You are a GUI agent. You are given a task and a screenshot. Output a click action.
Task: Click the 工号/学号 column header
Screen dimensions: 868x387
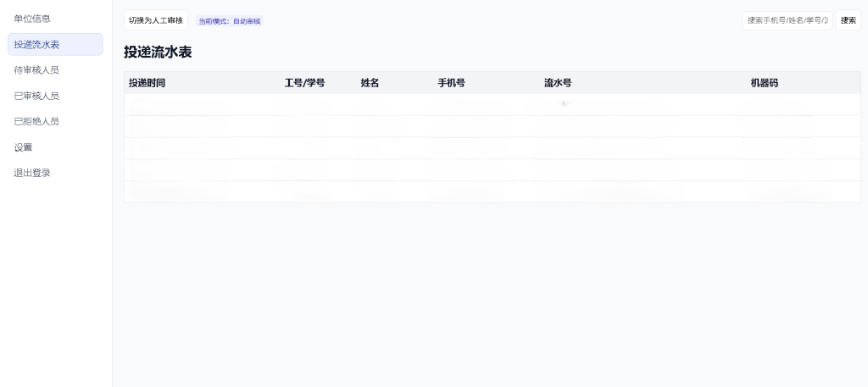(x=304, y=83)
